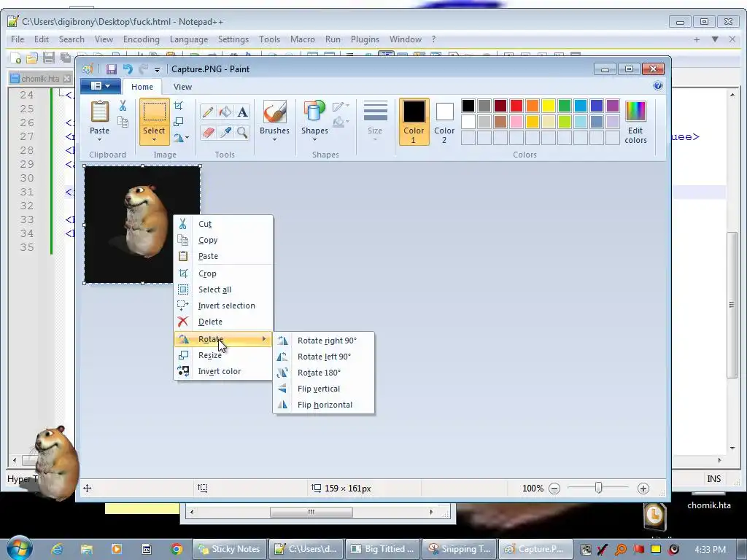747x560 pixels.
Task: Click the Windows Start orb
Action: pyautogui.click(x=19, y=548)
